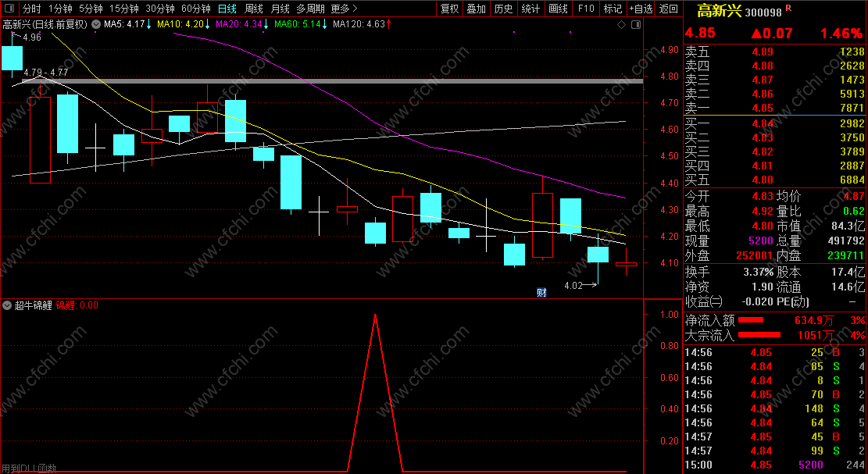This screenshot has width=868, height=474.
Task: Open the 画线 drawing tools
Action: click(x=558, y=9)
